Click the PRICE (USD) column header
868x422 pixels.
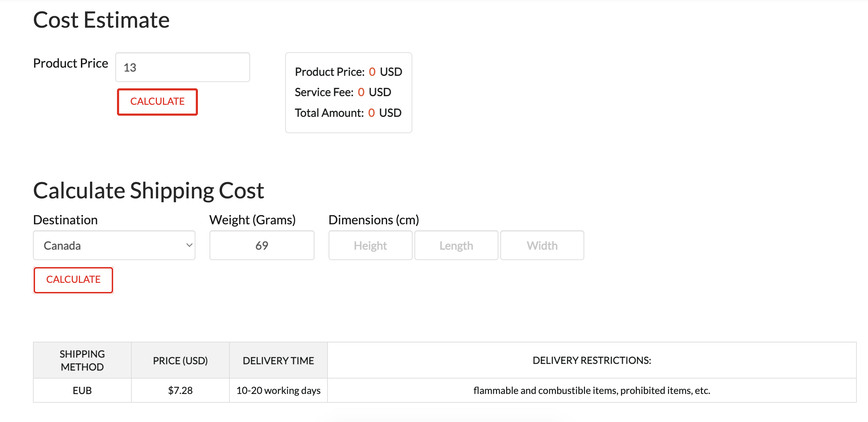pos(180,360)
